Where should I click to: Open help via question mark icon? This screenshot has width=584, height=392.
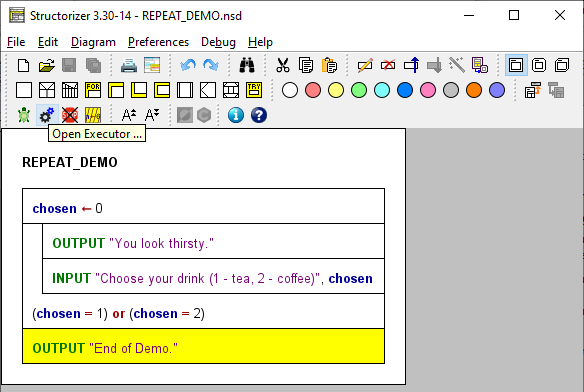point(259,115)
